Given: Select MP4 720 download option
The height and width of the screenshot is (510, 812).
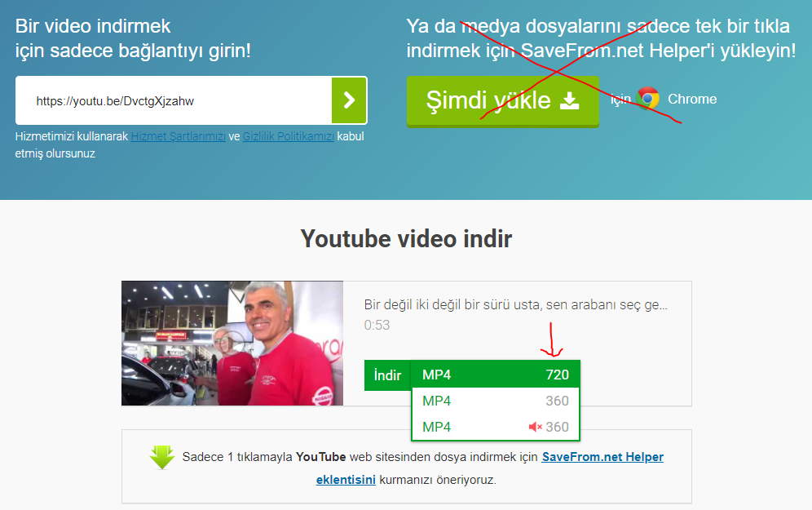Looking at the screenshot, I should (x=496, y=375).
